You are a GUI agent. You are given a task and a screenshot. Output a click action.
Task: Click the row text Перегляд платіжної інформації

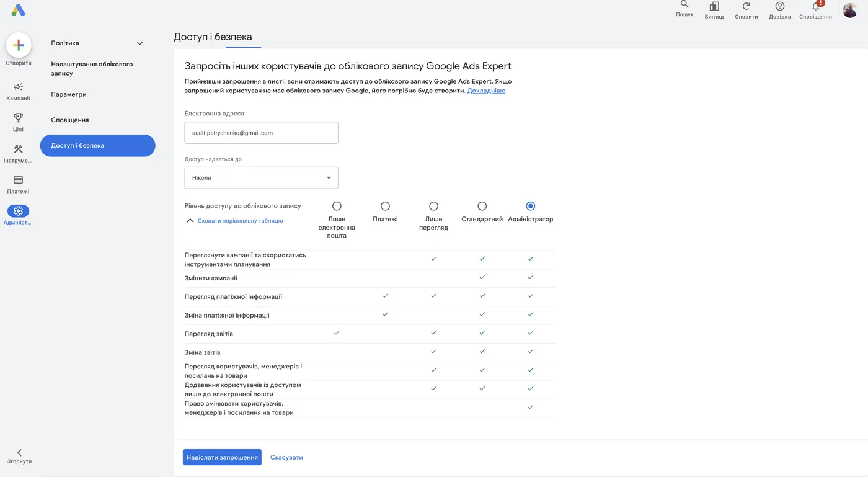click(x=233, y=296)
